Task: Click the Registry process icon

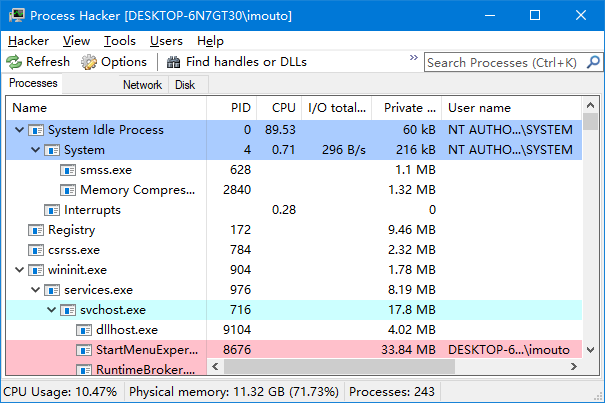Action: pos(36,230)
